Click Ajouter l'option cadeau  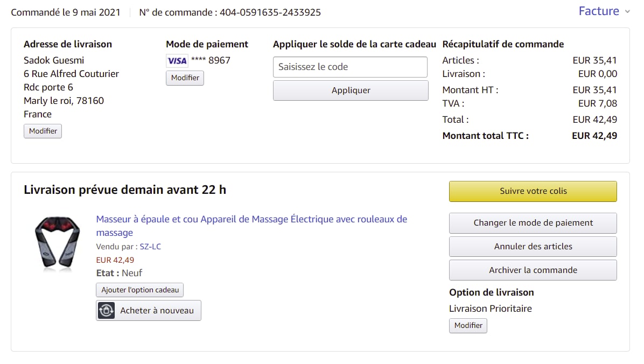[x=140, y=290]
